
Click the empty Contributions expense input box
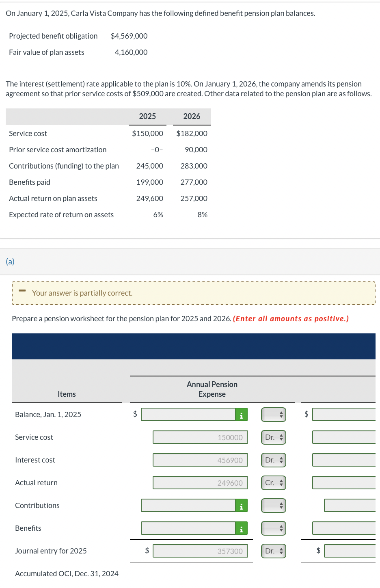189,505
